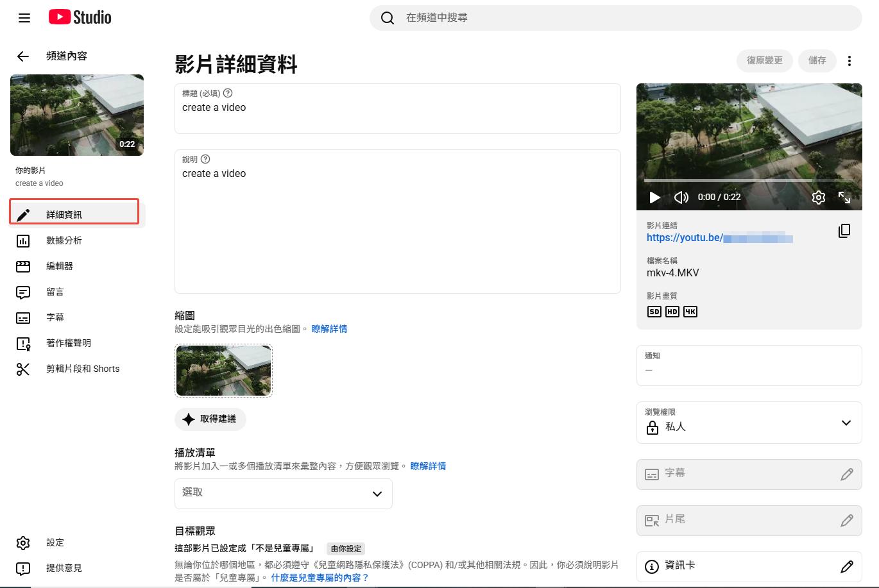Select the video thumbnail under 縮圖

pos(224,371)
